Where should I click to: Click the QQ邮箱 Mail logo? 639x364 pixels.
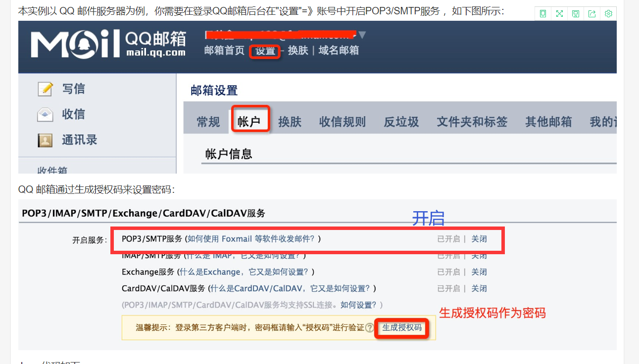[x=108, y=44]
